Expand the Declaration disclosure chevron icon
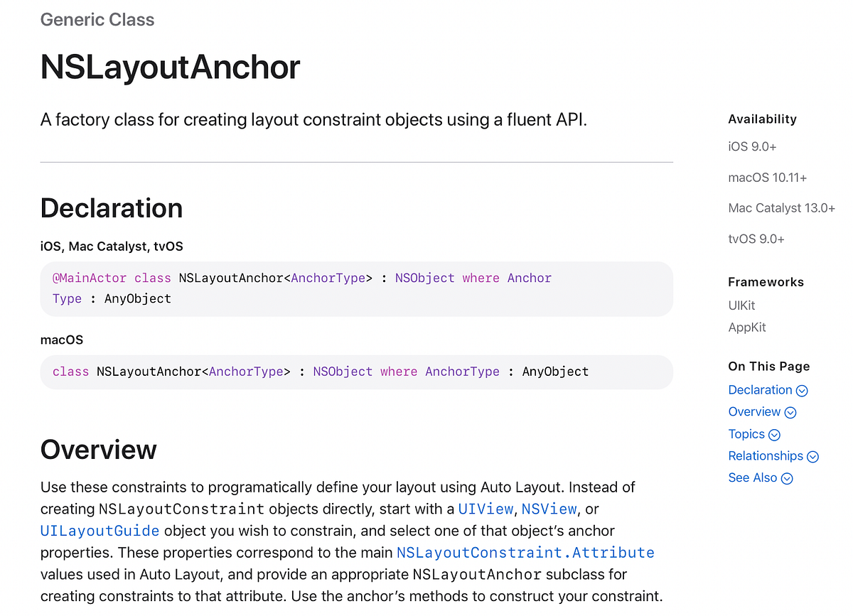 tap(803, 390)
